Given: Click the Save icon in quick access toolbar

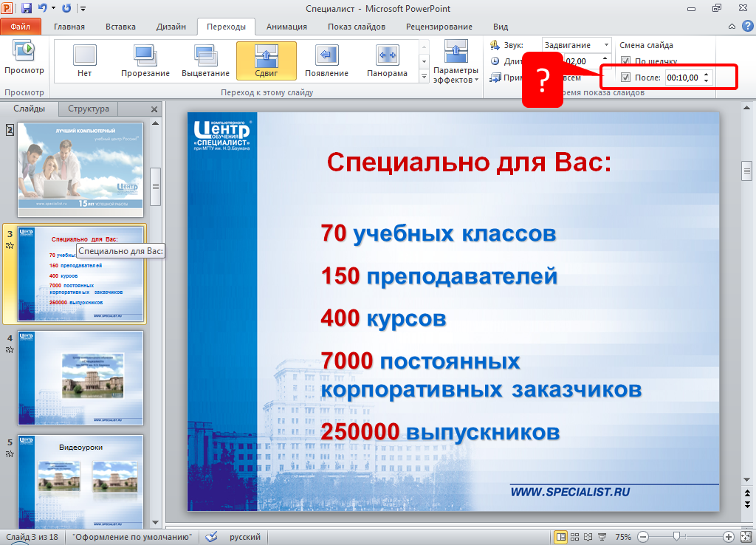Looking at the screenshot, I should [27, 8].
